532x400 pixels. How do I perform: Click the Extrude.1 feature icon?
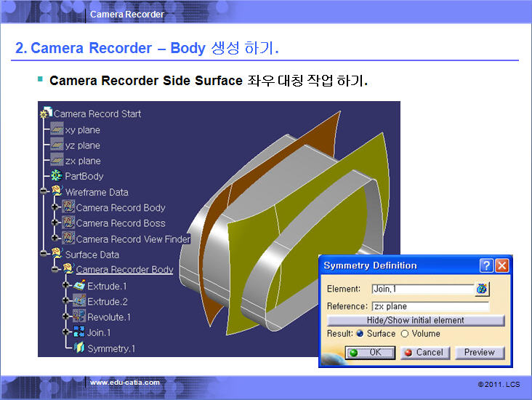pos(79,286)
